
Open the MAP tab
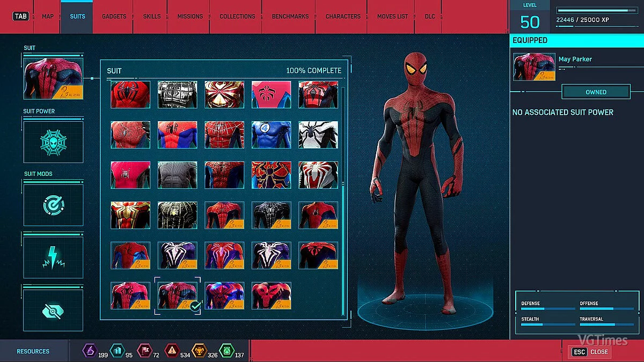coord(47,16)
